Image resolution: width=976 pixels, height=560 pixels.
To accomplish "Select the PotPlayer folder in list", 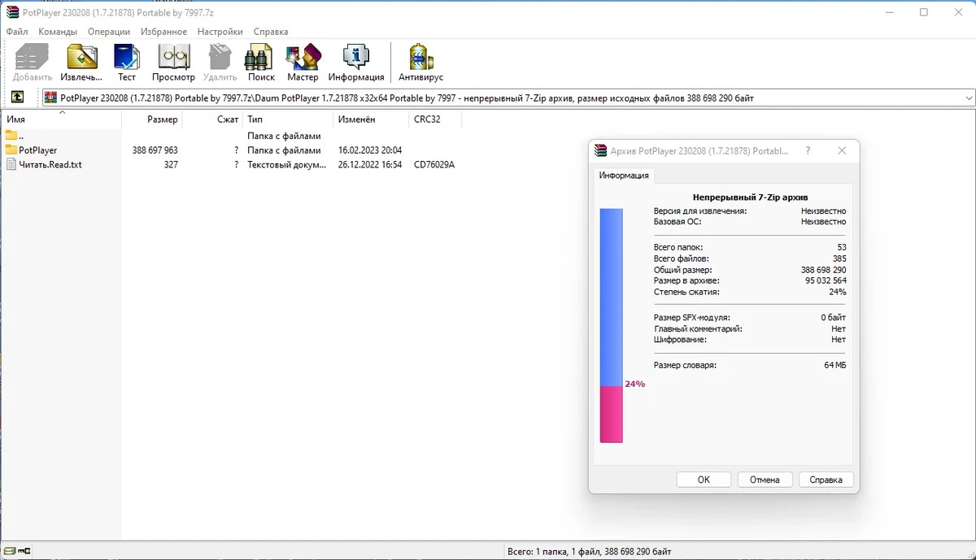I will pyautogui.click(x=38, y=150).
